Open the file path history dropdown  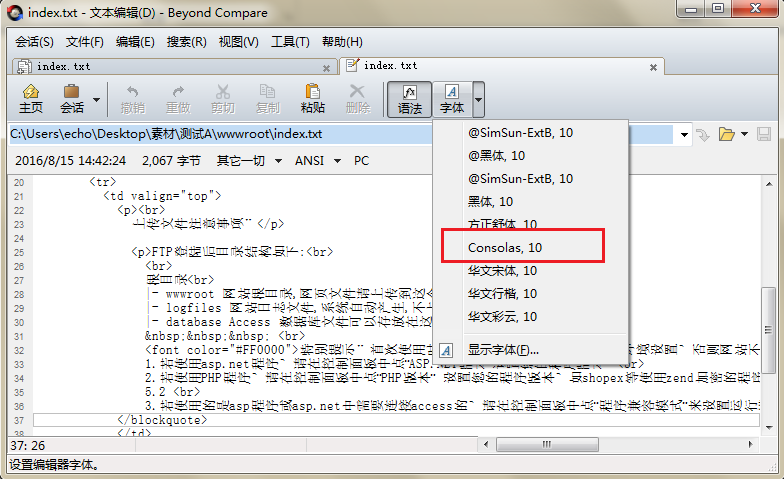coord(684,134)
